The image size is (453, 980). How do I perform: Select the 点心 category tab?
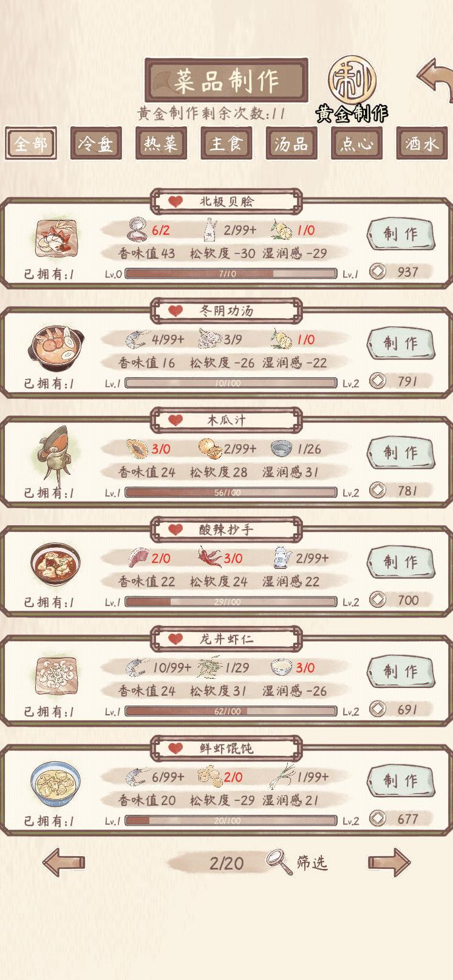tap(356, 143)
